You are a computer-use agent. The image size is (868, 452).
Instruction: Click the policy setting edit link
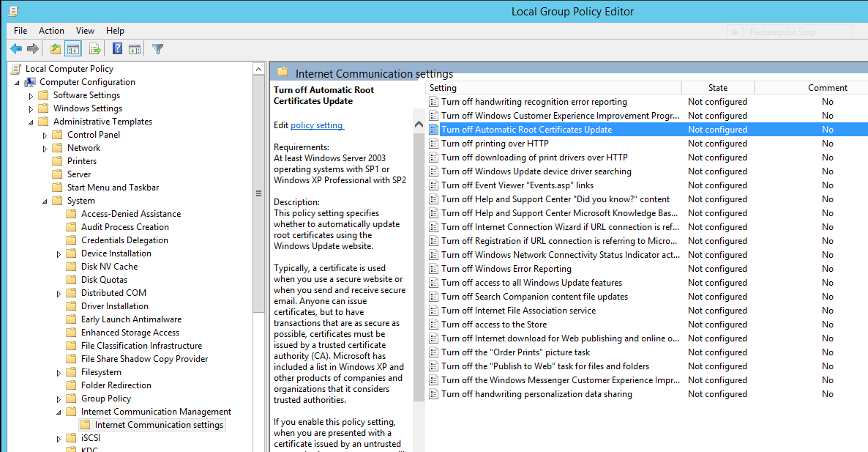(x=317, y=125)
